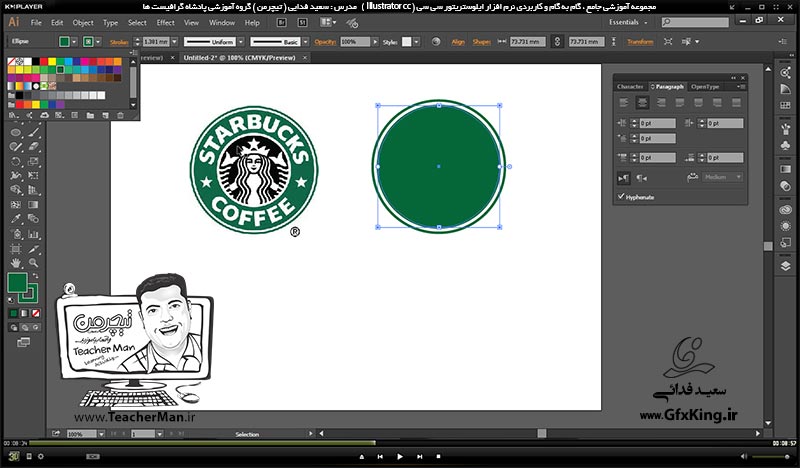
Task: Toggle align right paragraph button
Action: pyautogui.click(x=661, y=103)
